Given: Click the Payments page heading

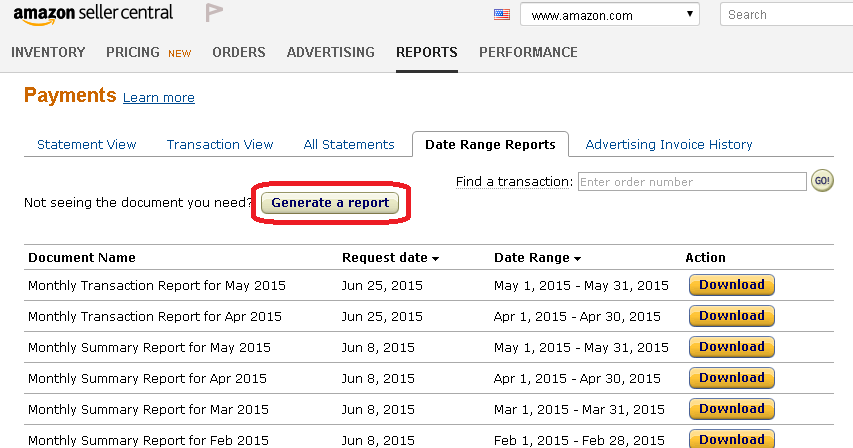Looking at the screenshot, I should pyautogui.click(x=70, y=95).
